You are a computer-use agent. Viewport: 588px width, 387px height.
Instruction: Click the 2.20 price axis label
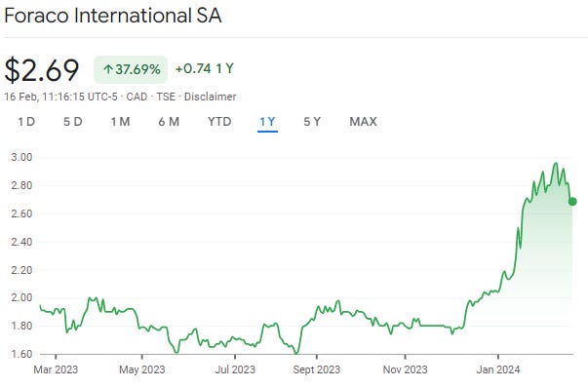21,270
